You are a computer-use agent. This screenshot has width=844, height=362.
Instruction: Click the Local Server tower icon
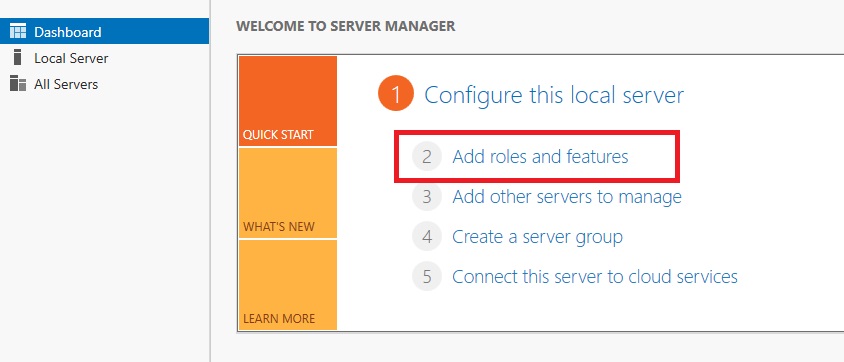(x=18, y=58)
